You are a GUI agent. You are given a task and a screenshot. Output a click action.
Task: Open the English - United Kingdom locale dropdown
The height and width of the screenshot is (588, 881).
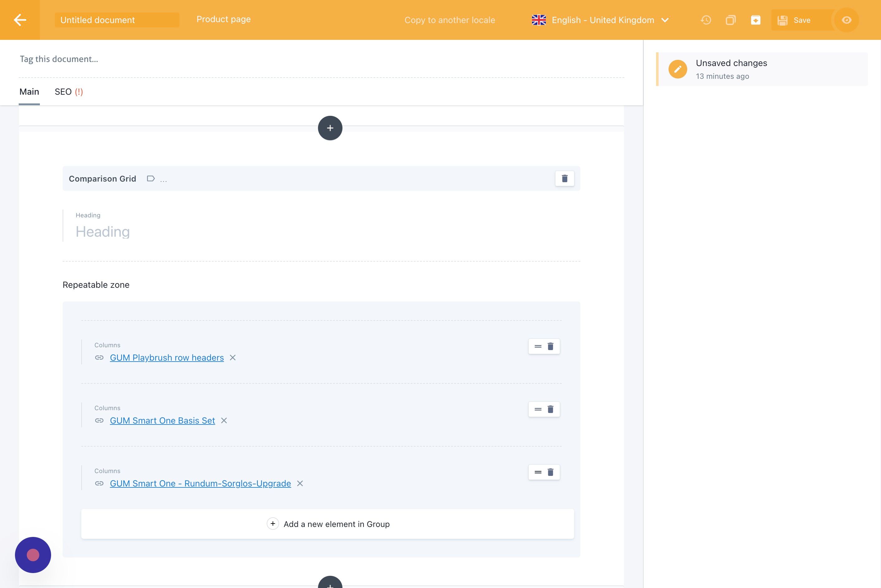click(600, 20)
